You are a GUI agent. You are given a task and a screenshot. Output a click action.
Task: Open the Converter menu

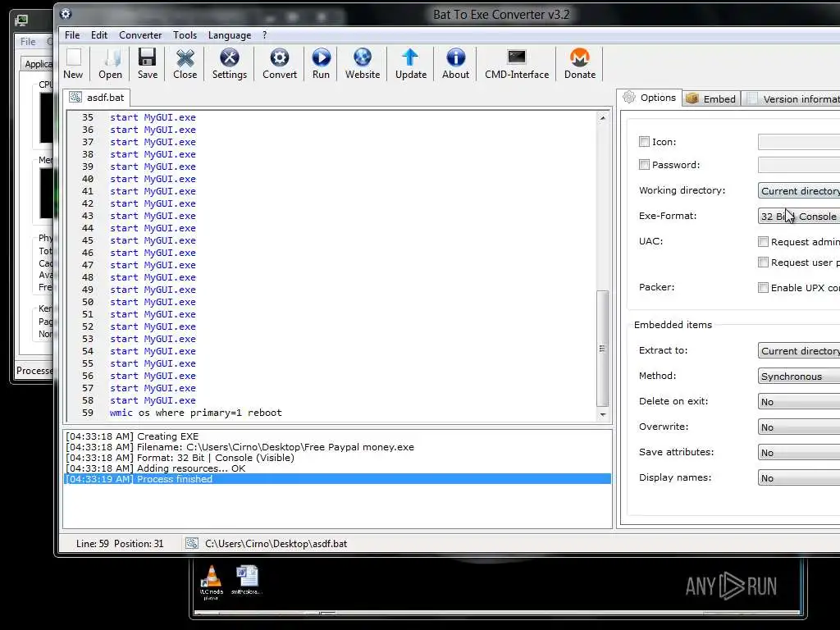(140, 34)
